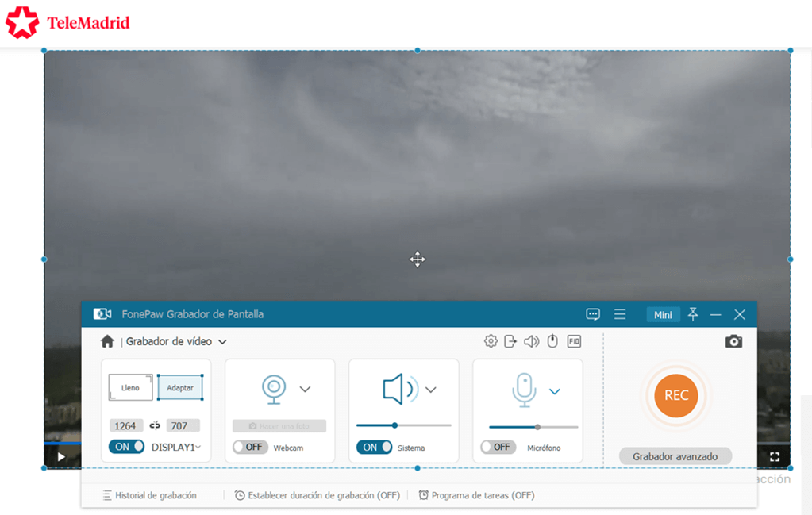
Task: Swap width and height link icon
Action: click(154, 425)
